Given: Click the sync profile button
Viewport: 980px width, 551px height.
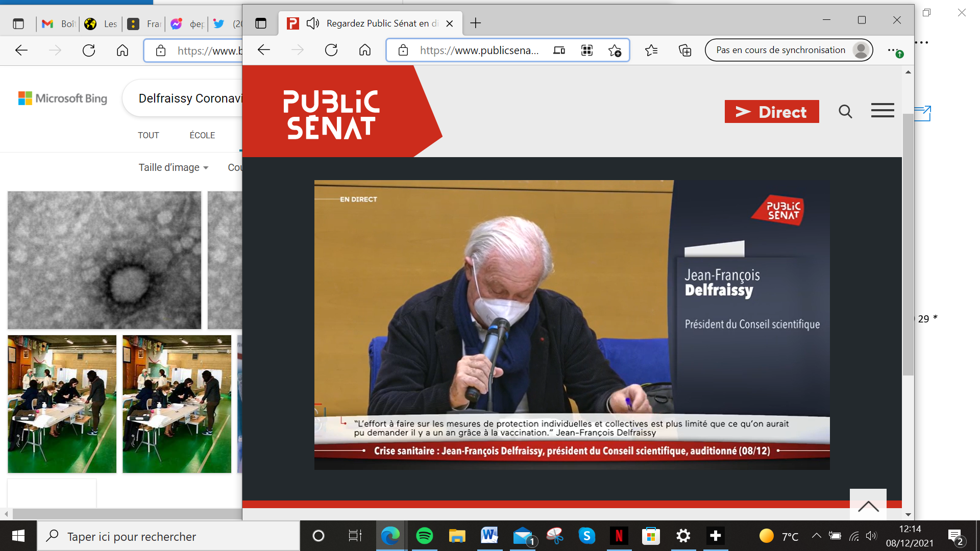Looking at the screenshot, I should tap(789, 50).
